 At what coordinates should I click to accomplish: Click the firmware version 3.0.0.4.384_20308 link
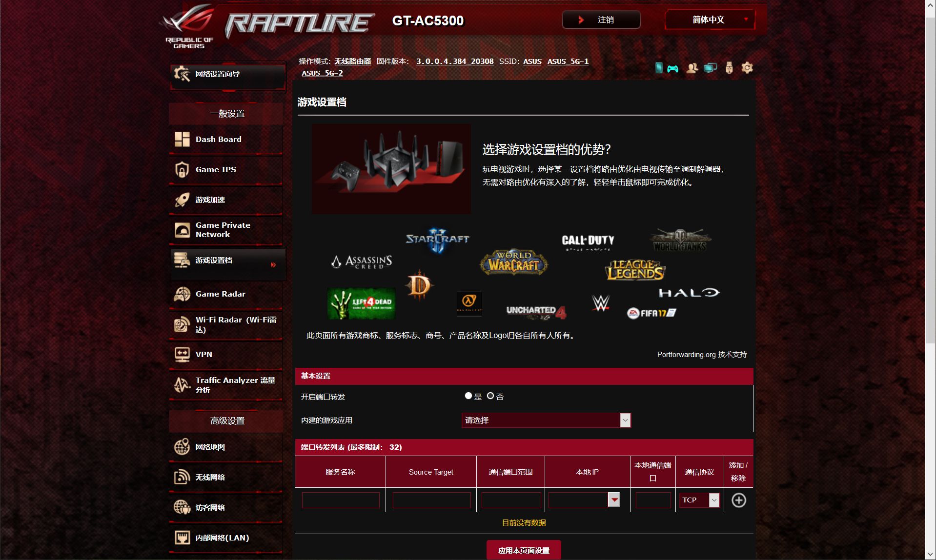(454, 61)
